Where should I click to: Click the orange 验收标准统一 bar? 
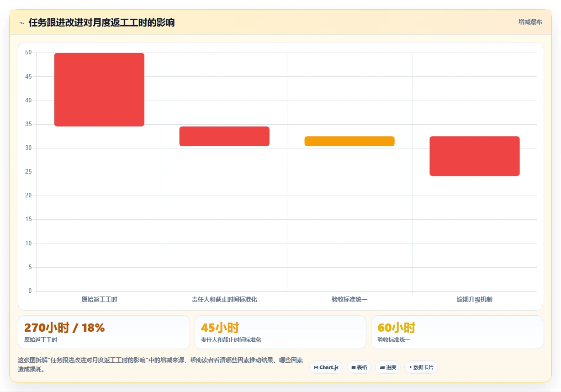[349, 141]
